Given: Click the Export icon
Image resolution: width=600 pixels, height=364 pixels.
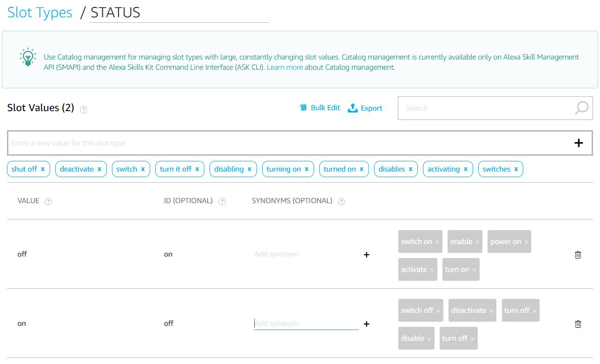Looking at the screenshot, I should (x=354, y=107).
